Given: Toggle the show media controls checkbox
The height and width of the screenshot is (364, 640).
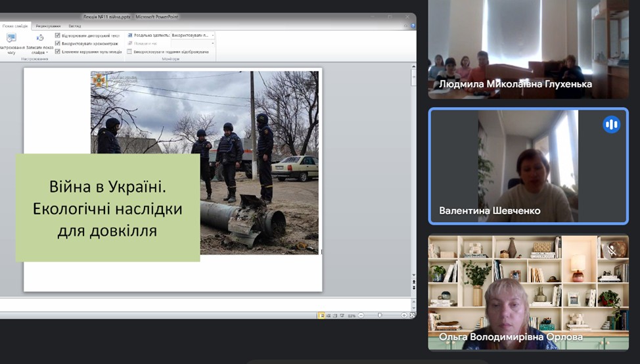Looking at the screenshot, I should coord(58,51).
